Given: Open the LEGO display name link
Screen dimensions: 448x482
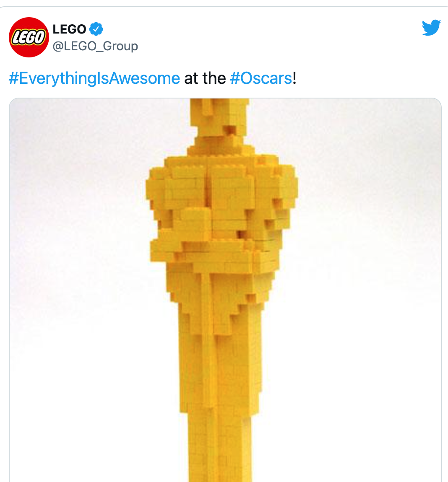Looking at the screenshot, I should coord(69,29).
